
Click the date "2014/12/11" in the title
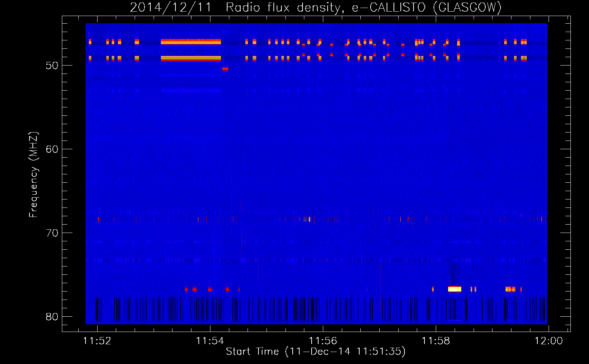(x=171, y=7)
